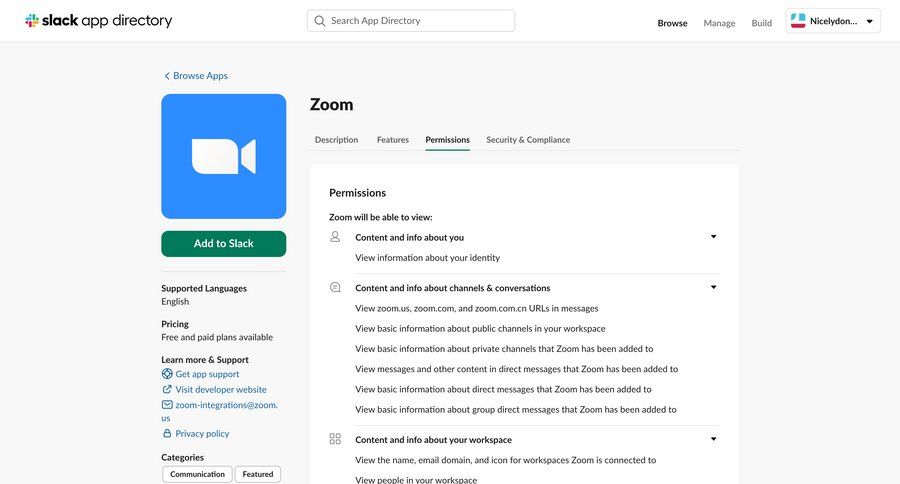Click the lifebuoy icon next to Get app support
Screen dimensions: 900x484
point(167,374)
